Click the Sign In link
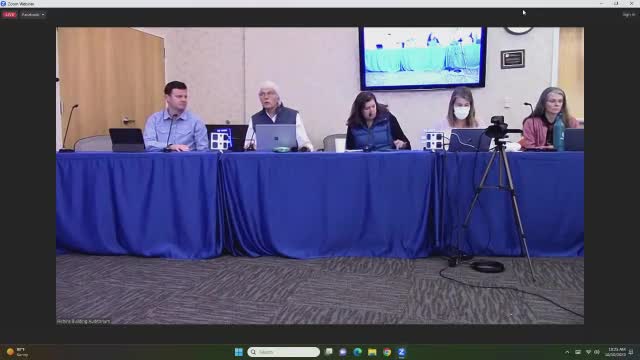The height and width of the screenshot is (360, 640). click(628, 15)
